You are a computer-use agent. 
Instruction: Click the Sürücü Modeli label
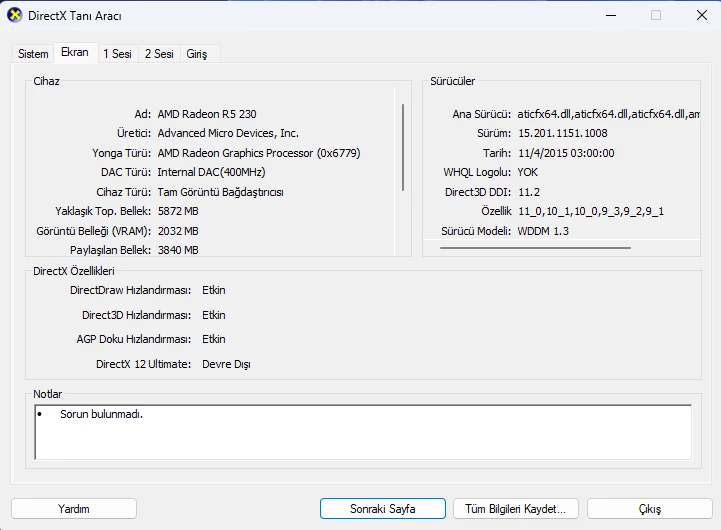click(476, 231)
